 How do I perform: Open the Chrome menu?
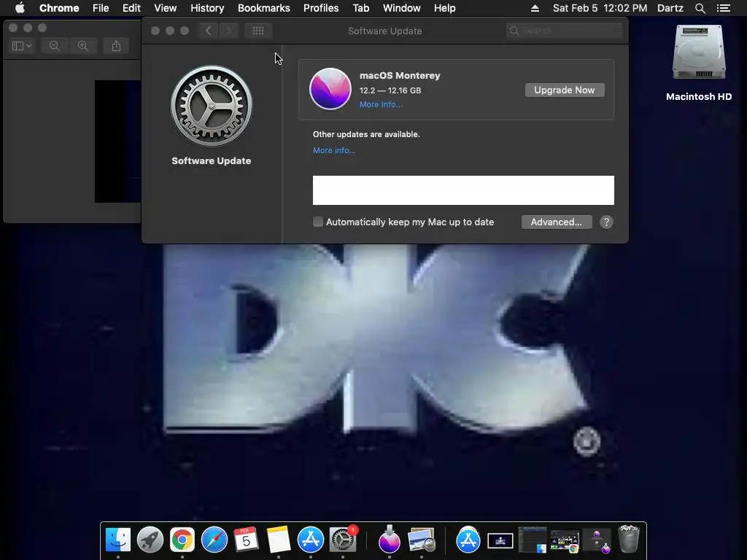[x=59, y=8]
